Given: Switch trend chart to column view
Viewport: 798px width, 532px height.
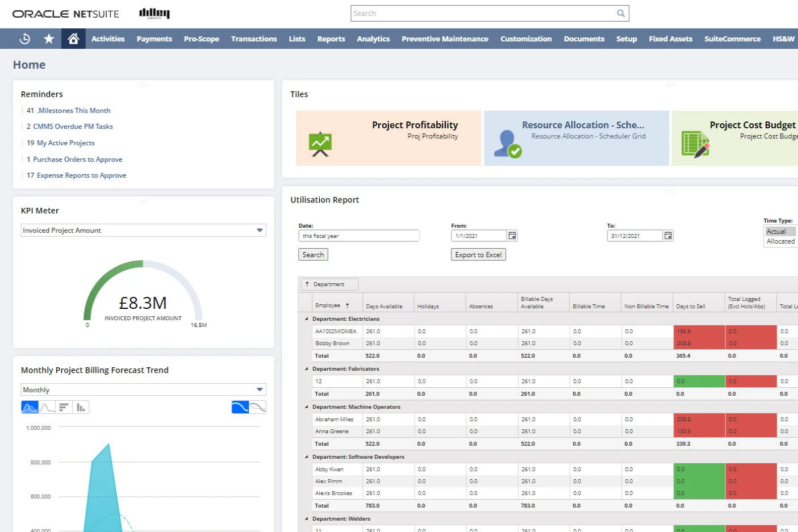Looking at the screenshot, I should [81, 407].
